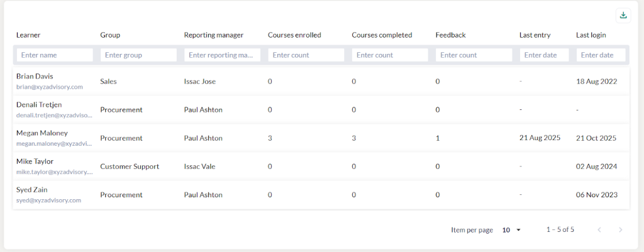This screenshot has height=252, width=644.
Task: Click Megan Maloney's truncated email address
Action: [54, 144]
